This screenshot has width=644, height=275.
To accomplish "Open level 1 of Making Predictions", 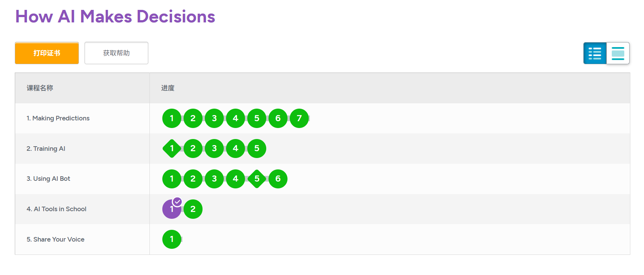I will tap(172, 119).
